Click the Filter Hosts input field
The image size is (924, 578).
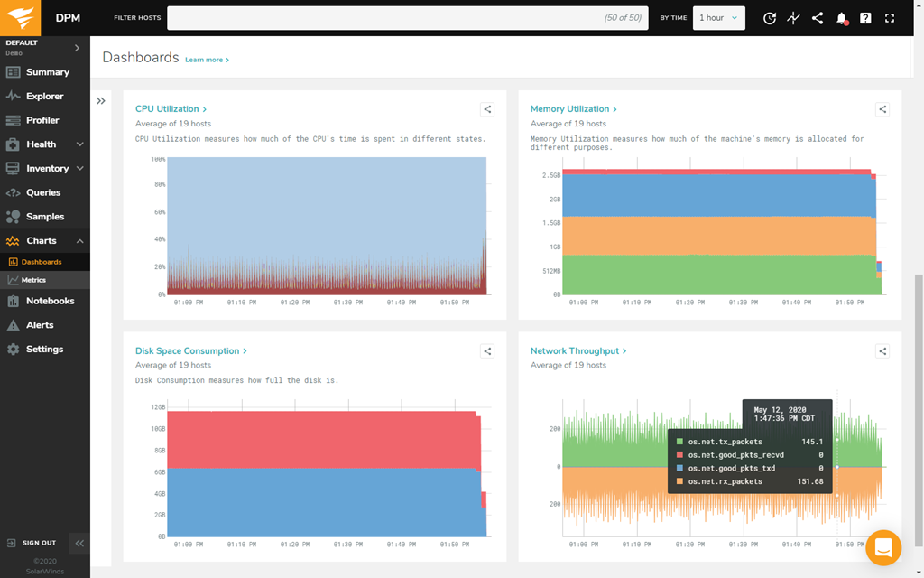(406, 18)
